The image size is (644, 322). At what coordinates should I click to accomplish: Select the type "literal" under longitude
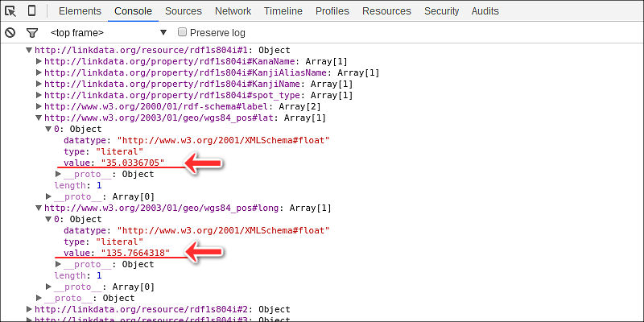(119, 242)
